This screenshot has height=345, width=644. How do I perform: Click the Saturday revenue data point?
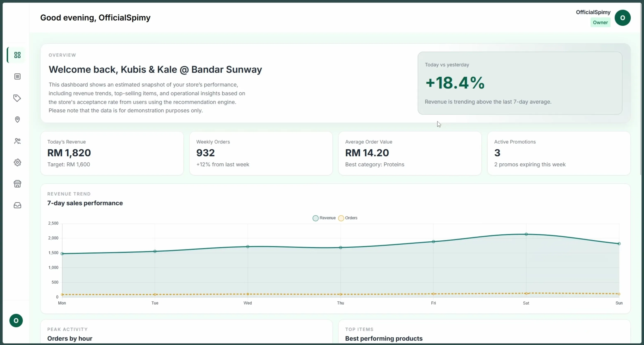pyautogui.click(x=526, y=234)
